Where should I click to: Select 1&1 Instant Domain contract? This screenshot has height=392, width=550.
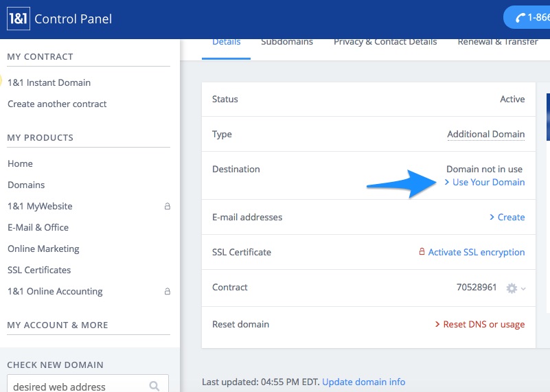pos(49,83)
